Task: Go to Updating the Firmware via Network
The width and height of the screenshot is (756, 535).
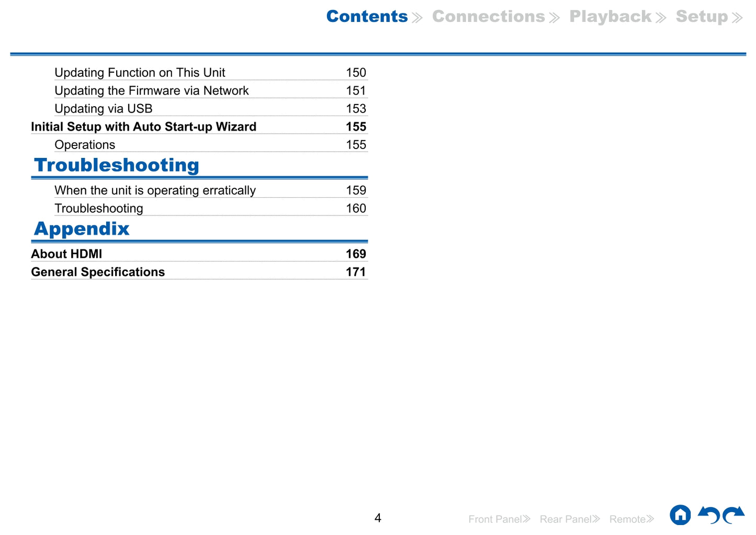Action: click(x=151, y=90)
